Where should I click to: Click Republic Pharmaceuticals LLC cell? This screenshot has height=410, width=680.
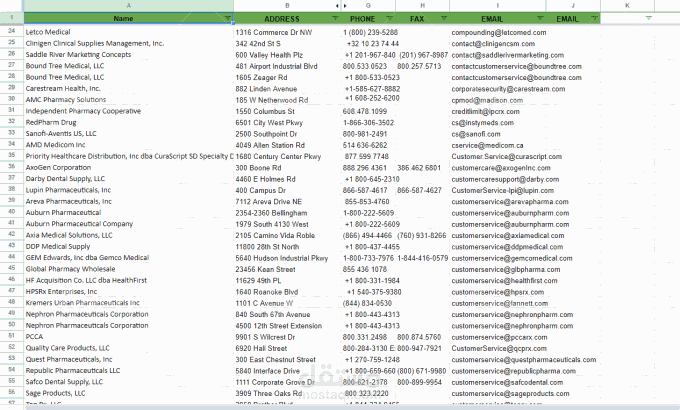(x=129, y=370)
